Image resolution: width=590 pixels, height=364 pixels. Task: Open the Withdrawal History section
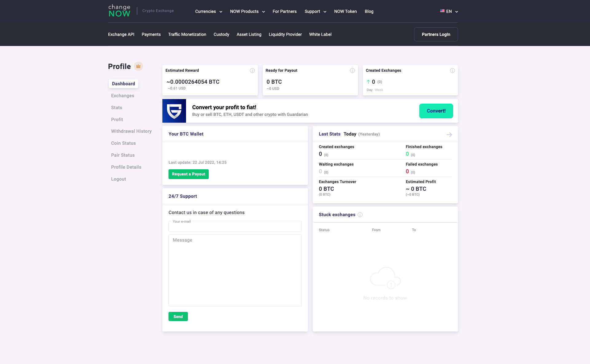pyautogui.click(x=131, y=131)
